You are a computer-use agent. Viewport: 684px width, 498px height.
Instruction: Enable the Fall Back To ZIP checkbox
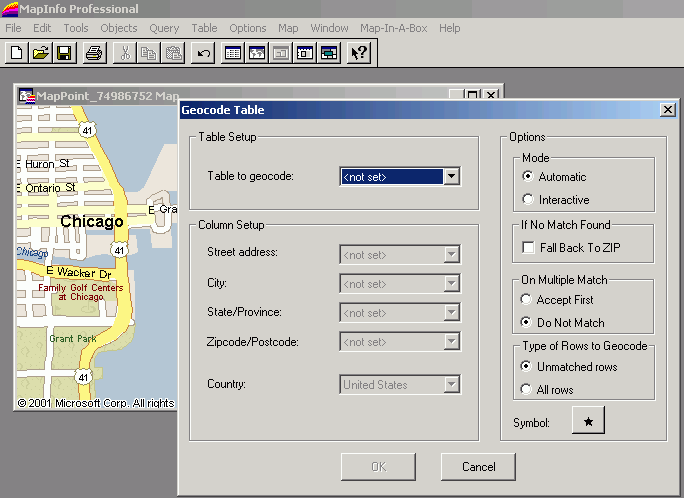point(529,247)
